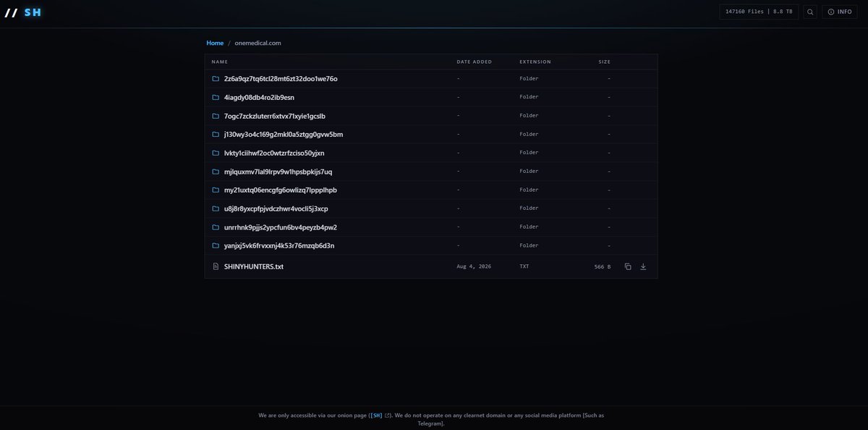Click the 566 B size value
Image resolution: width=868 pixels, height=430 pixels.
(603, 266)
